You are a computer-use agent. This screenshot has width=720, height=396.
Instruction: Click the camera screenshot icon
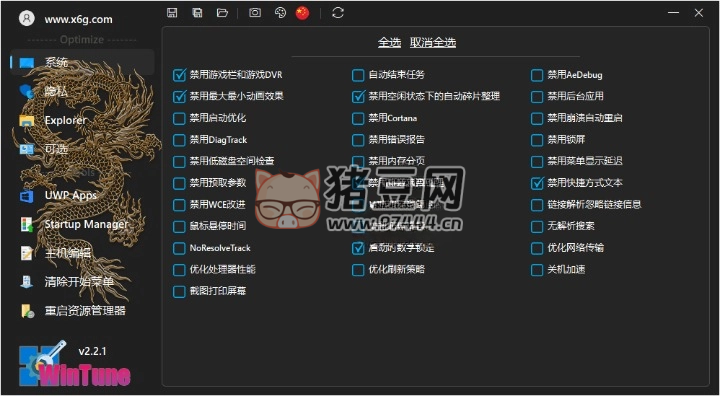coord(255,13)
